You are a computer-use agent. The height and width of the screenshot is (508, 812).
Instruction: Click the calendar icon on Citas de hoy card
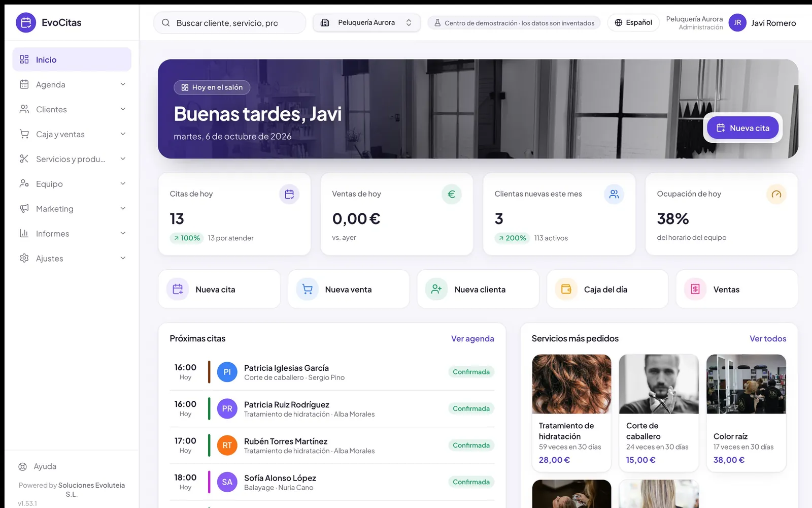coord(289,194)
